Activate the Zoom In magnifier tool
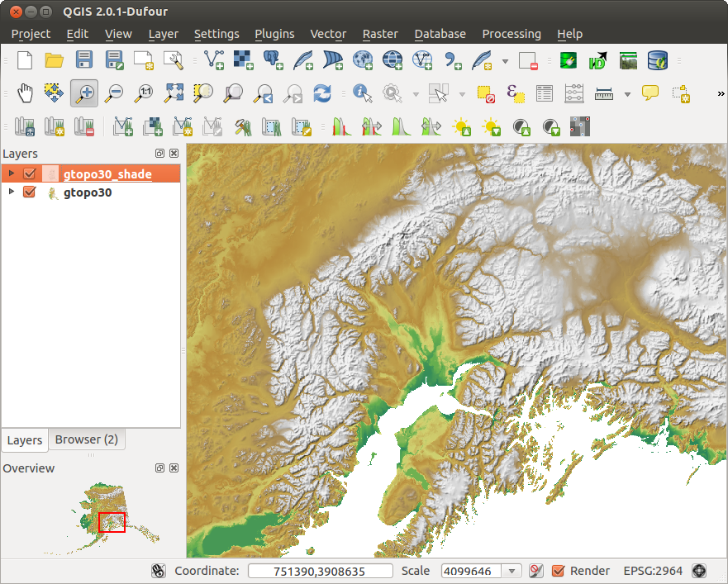728x584 pixels. point(84,93)
